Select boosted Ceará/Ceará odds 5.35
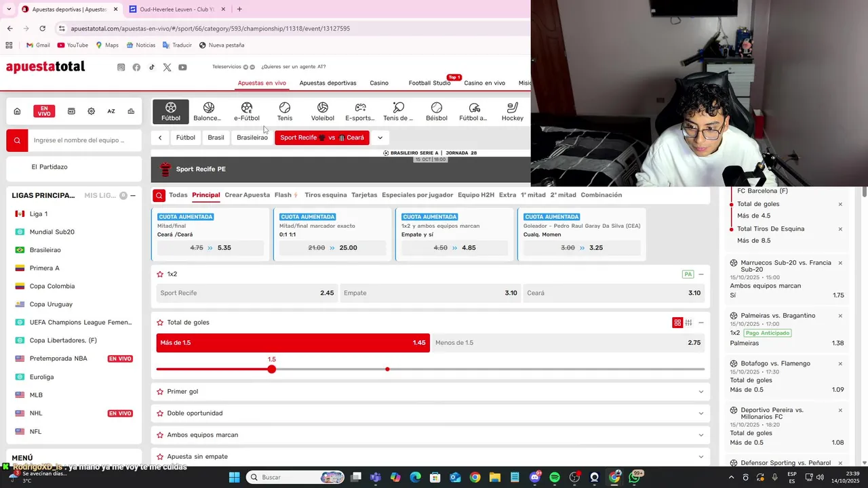 tap(210, 248)
